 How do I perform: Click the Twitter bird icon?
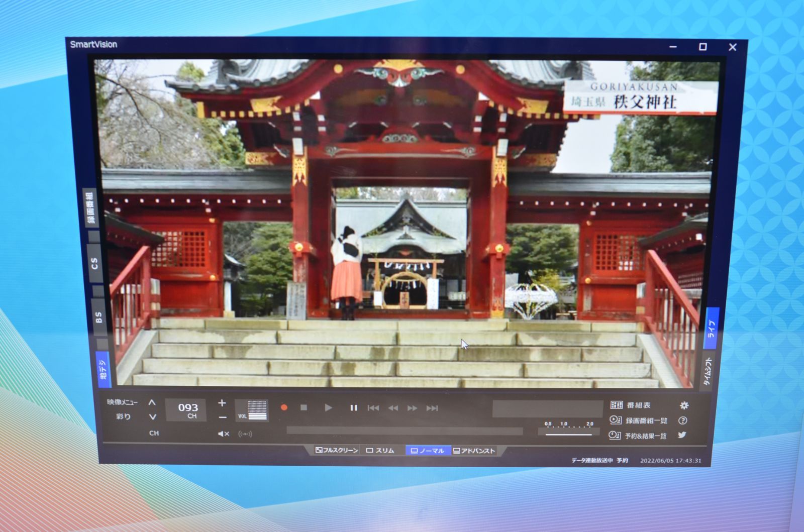682,435
